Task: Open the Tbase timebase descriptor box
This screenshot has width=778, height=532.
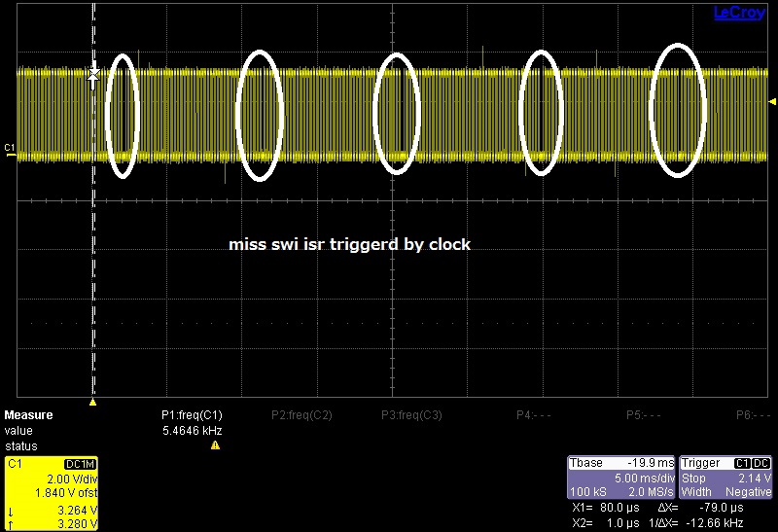Action: tap(621, 478)
